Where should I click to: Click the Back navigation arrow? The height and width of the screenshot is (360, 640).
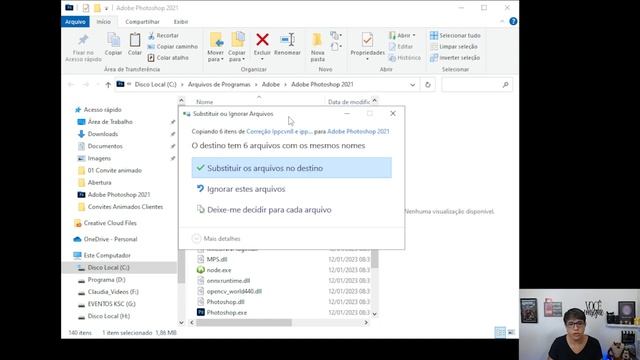click(x=71, y=85)
